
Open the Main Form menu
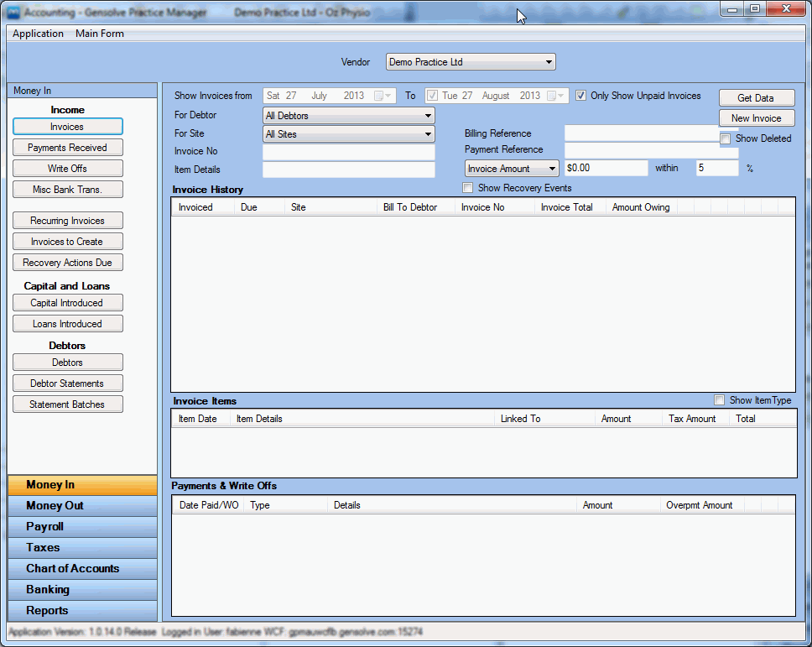click(x=99, y=34)
